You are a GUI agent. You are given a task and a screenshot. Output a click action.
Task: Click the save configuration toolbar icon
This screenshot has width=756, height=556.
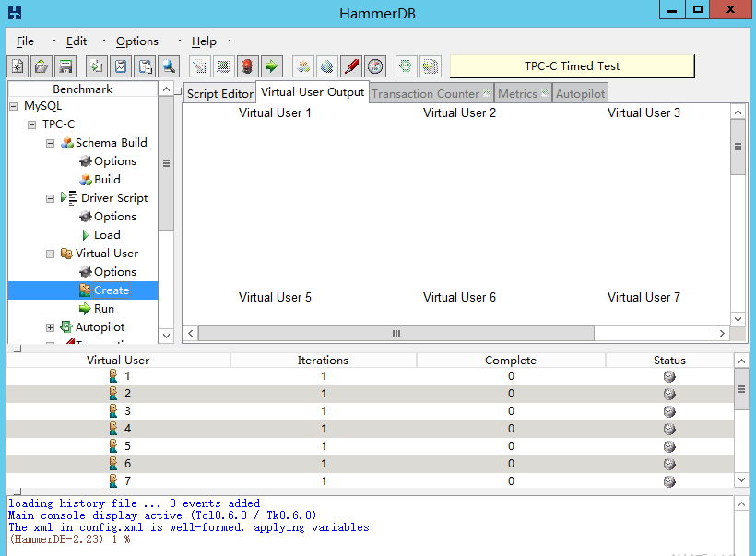click(x=65, y=65)
